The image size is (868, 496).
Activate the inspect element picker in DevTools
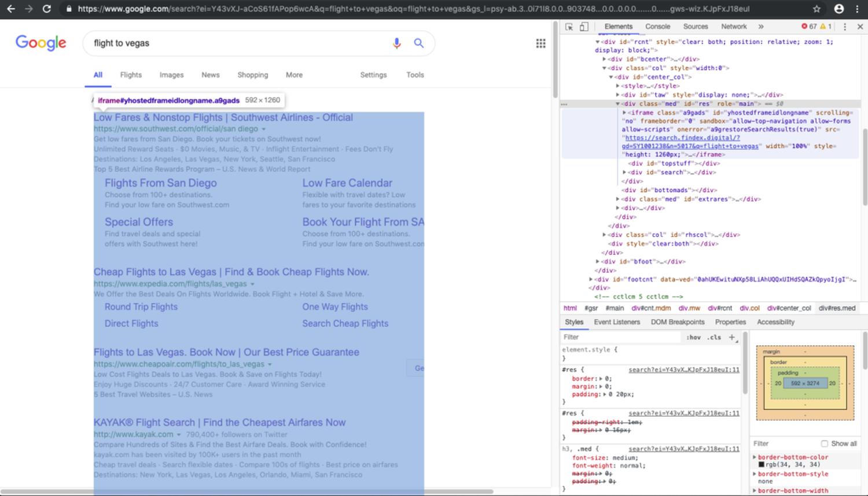click(569, 27)
